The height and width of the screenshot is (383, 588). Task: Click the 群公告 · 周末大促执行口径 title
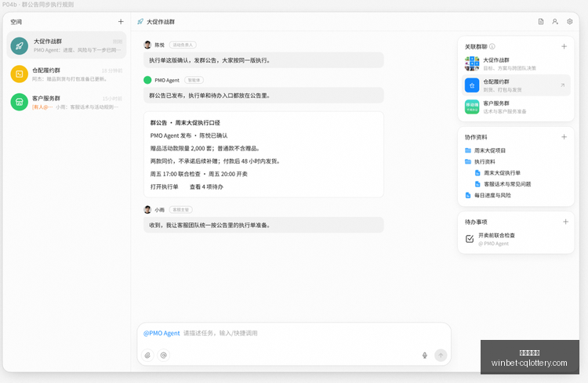click(185, 122)
